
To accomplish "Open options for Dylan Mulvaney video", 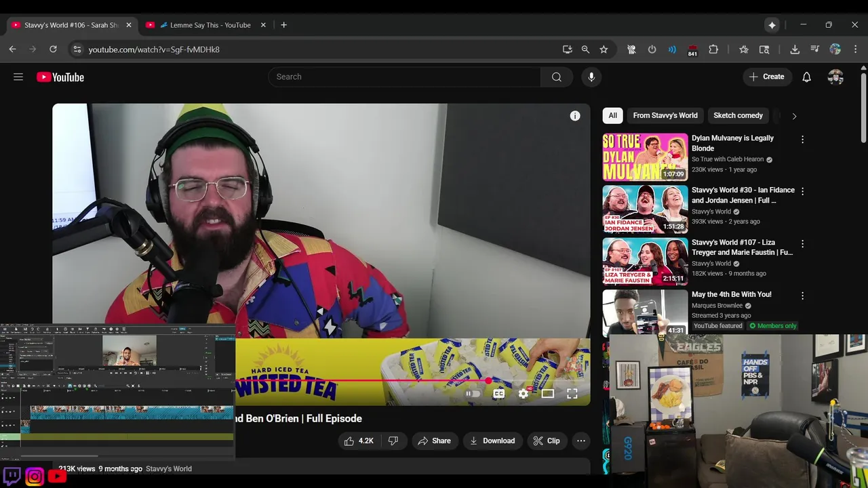I will click(802, 140).
